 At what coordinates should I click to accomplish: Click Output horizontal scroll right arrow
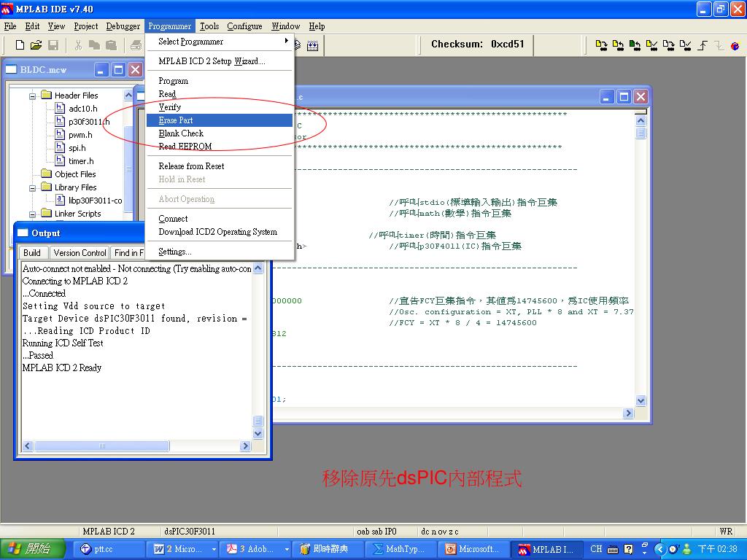245,446
